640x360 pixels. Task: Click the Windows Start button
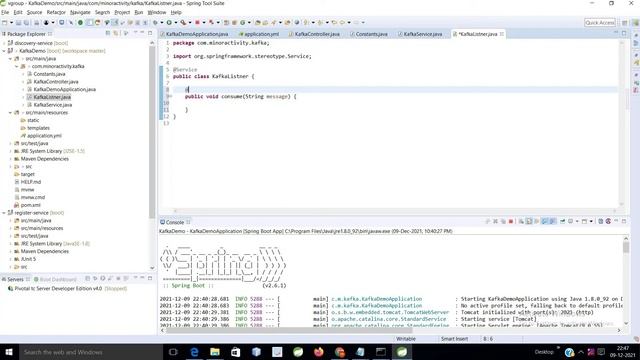[x=9, y=352]
